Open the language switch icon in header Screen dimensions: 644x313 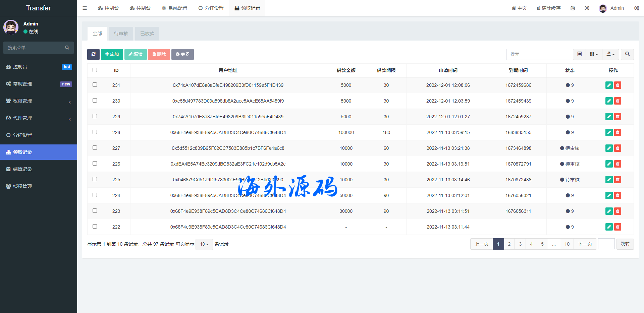point(573,8)
